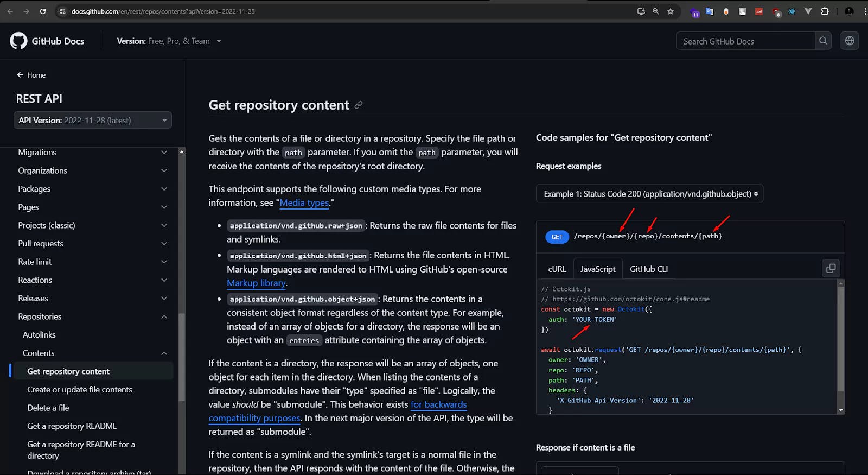Image resolution: width=868 pixels, height=475 pixels.
Task: Open the API Version 2022-11-28 dropdown
Action: point(93,120)
